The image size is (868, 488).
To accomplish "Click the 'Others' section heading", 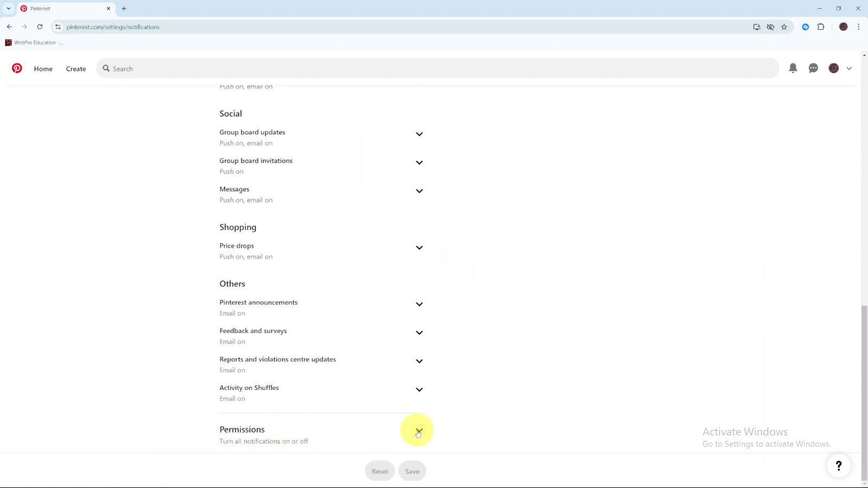I will 232,284.
